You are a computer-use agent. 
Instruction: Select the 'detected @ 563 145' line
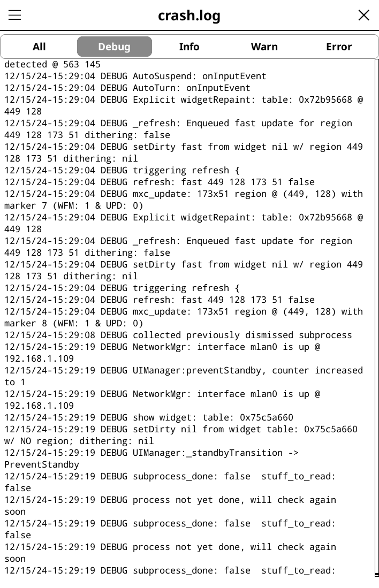[x=52, y=64]
